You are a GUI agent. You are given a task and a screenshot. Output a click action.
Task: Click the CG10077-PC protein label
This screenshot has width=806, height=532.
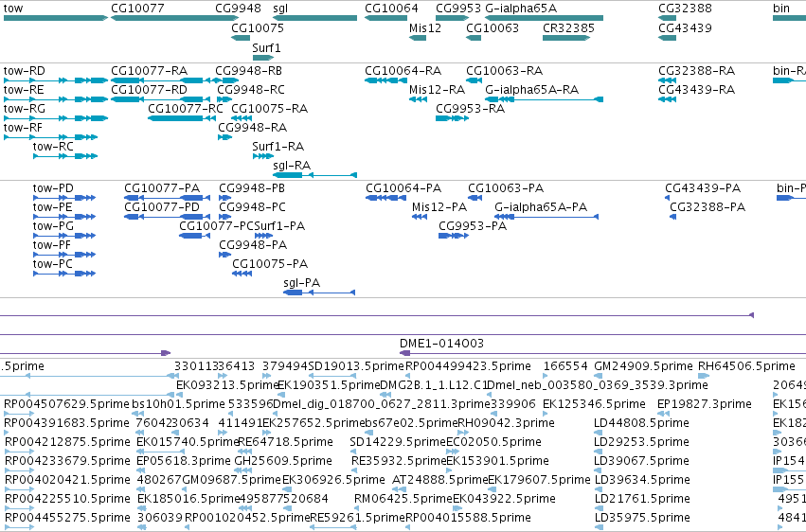[x=216, y=226]
